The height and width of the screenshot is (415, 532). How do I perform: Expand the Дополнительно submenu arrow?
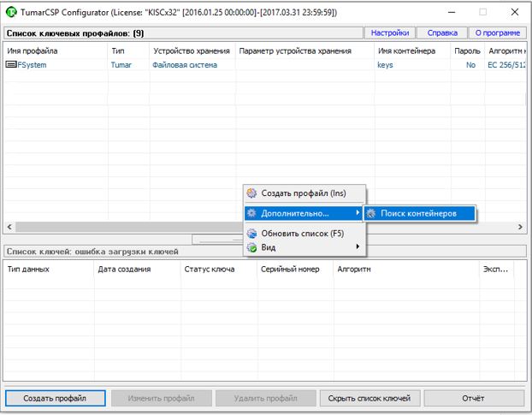pyautogui.click(x=358, y=213)
